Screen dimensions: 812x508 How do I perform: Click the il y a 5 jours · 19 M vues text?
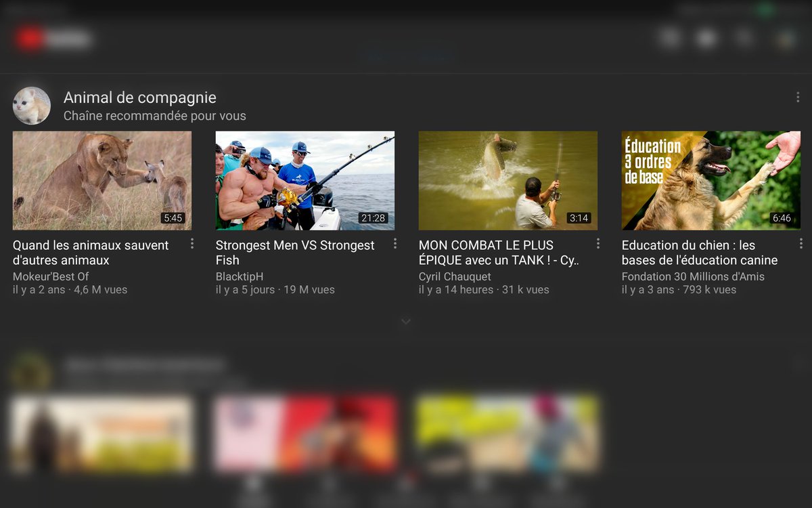click(x=275, y=289)
